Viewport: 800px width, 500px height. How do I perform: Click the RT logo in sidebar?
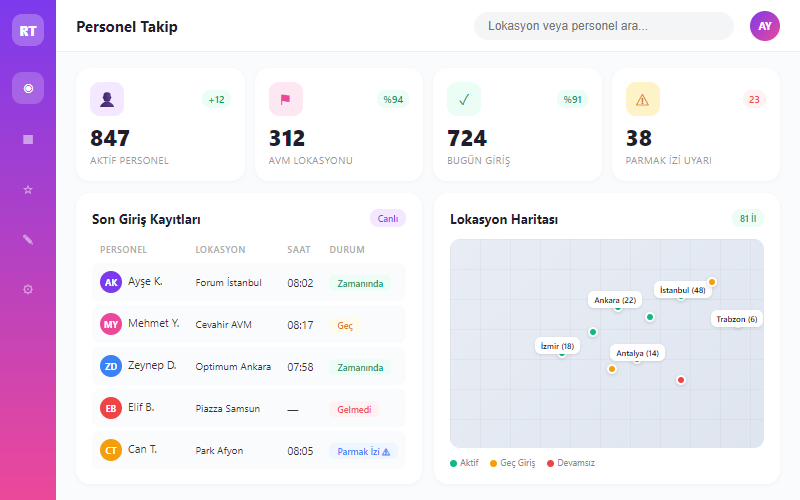tap(28, 30)
